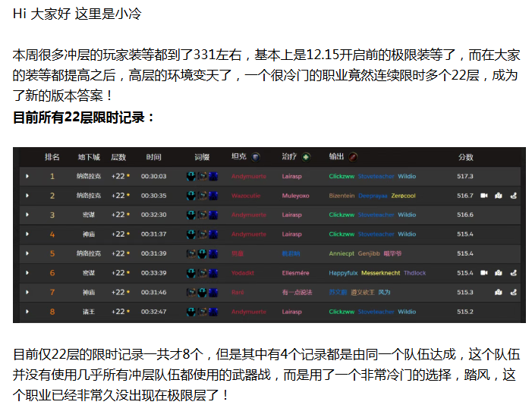Click the share icon in rank 7 row
This screenshot has width=532, height=408.
click(513, 292)
